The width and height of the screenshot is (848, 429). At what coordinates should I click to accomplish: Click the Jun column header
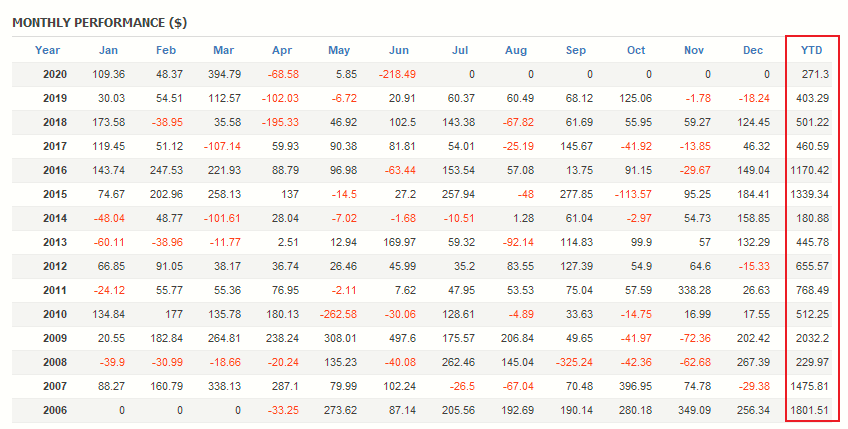tap(398, 50)
